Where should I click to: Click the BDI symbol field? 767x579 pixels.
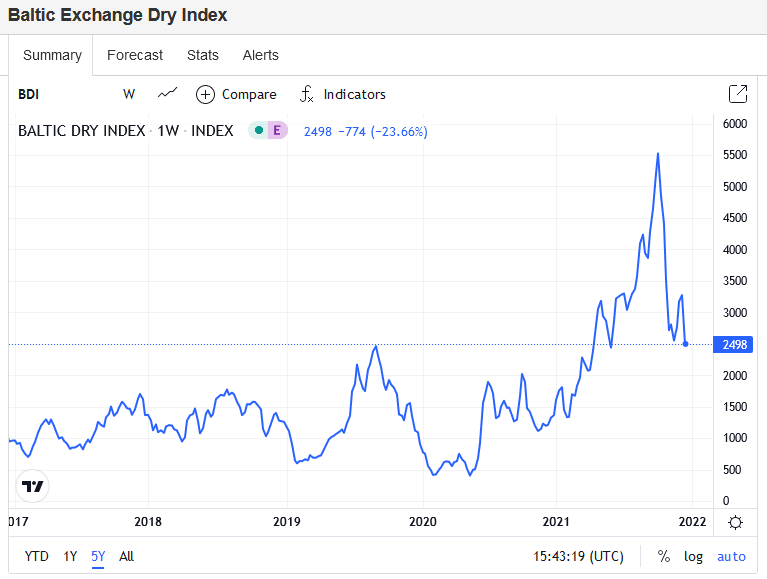coord(28,94)
